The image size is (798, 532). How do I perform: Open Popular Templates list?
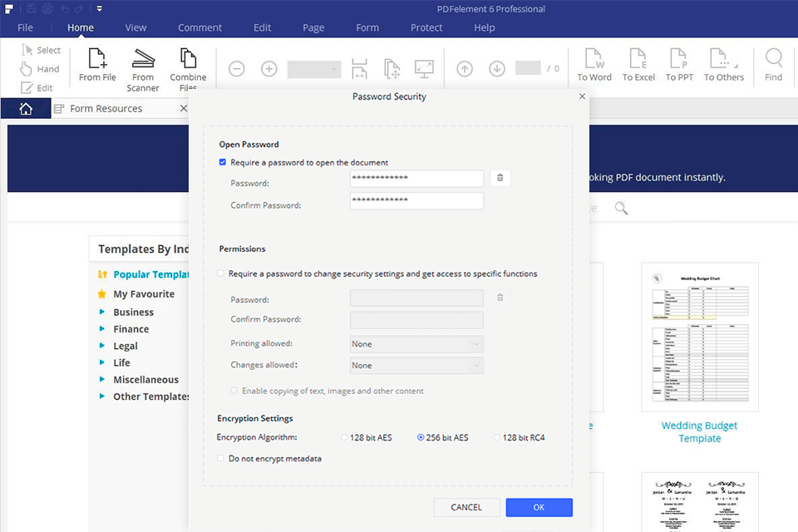click(x=150, y=274)
